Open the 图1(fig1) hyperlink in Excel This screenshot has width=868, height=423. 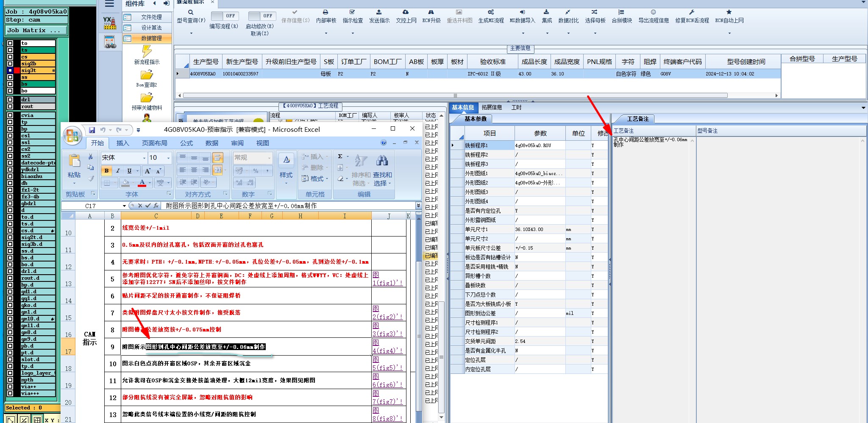point(387,279)
